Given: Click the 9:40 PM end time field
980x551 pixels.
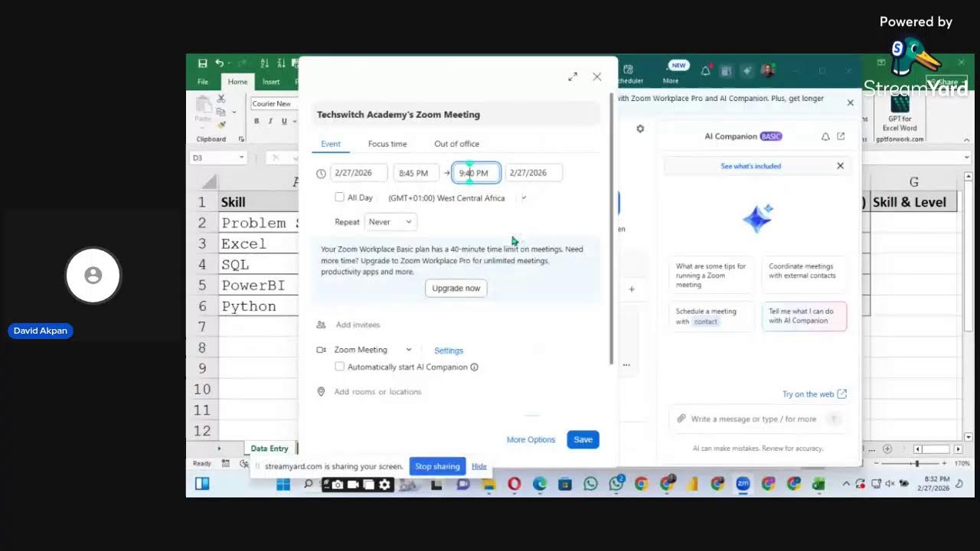Looking at the screenshot, I should point(476,173).
